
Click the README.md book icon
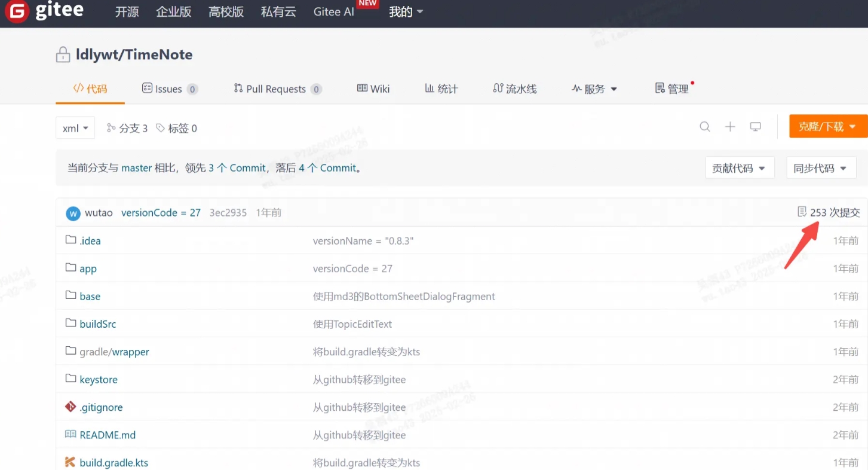click(x=70, y=435)
